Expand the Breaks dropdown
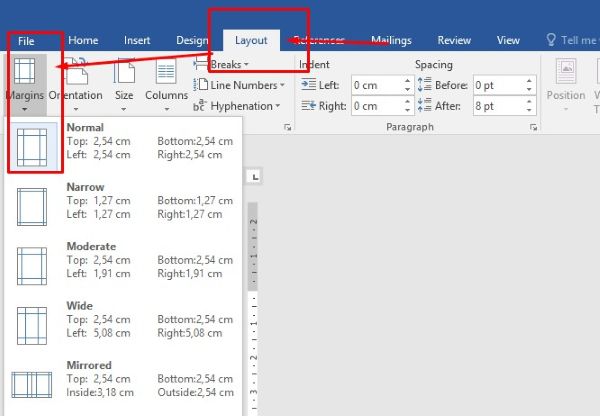The height and width of the screenshot is (416, 600). [229, 65]
